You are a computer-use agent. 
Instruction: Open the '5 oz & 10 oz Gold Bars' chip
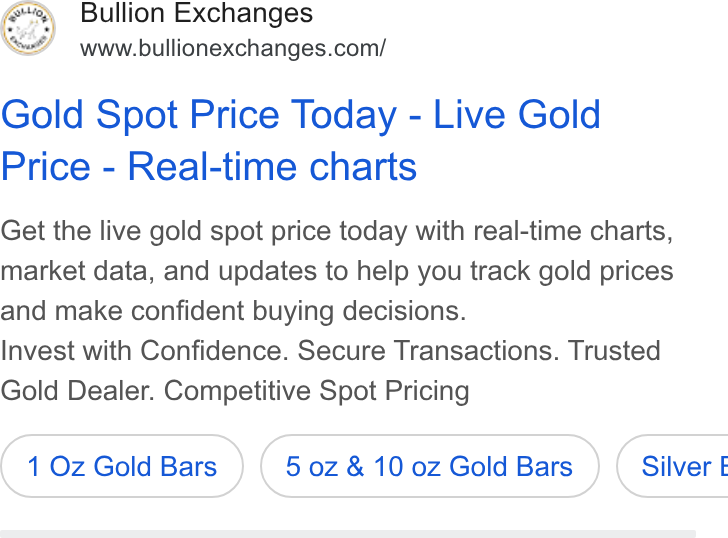429,466
